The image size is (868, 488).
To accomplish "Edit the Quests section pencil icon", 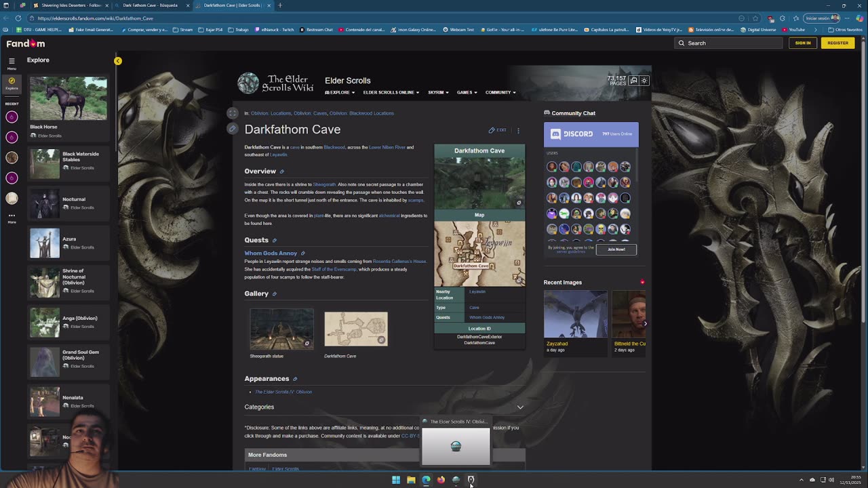I will (275, 241).
